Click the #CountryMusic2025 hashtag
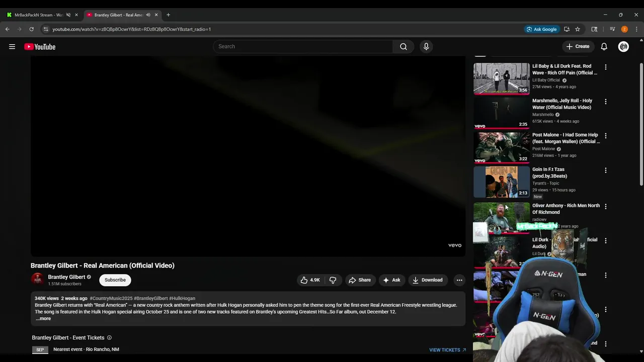The height and width of the screenshot is (362, 644). point(111,298)
